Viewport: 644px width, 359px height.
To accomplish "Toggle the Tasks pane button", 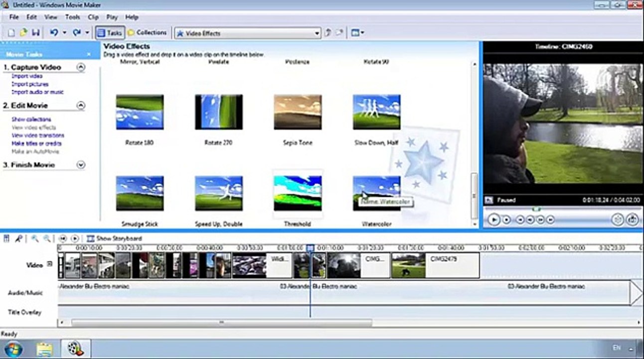I will [109, 33].
